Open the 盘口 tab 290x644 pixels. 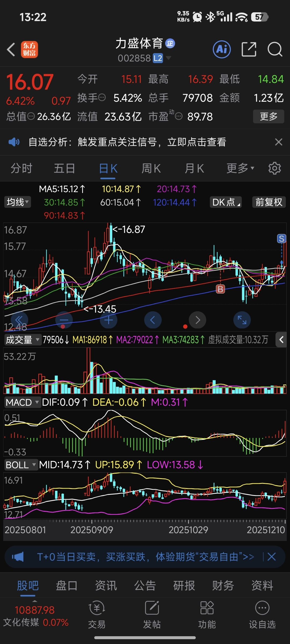[x=67, y=586]
